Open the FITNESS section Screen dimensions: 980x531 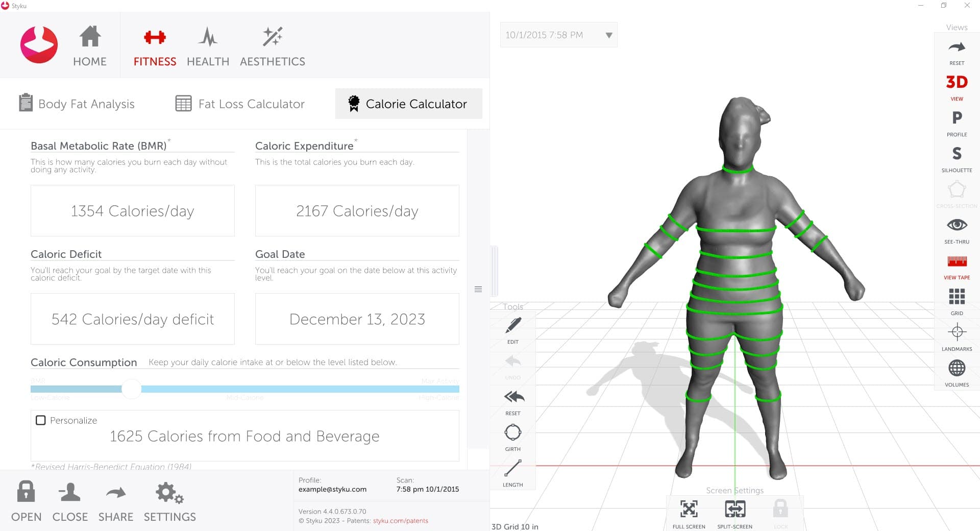[155, 46]
